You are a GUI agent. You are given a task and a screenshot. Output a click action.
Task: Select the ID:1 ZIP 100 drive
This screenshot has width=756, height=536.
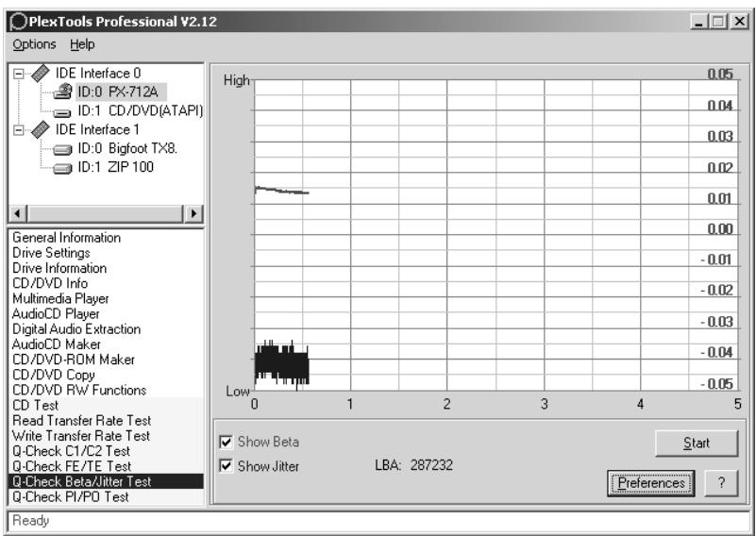[x=116, y=167]
